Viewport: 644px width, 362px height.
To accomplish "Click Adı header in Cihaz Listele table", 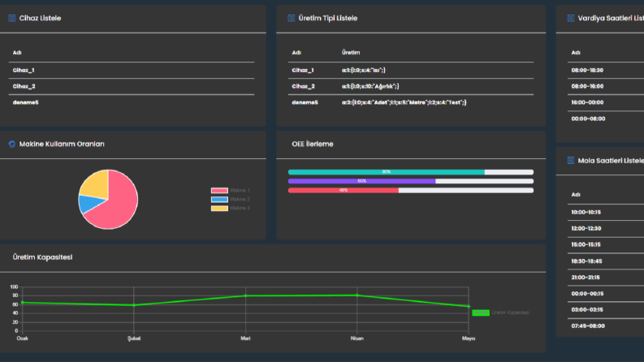I will [x=17, y=53].
